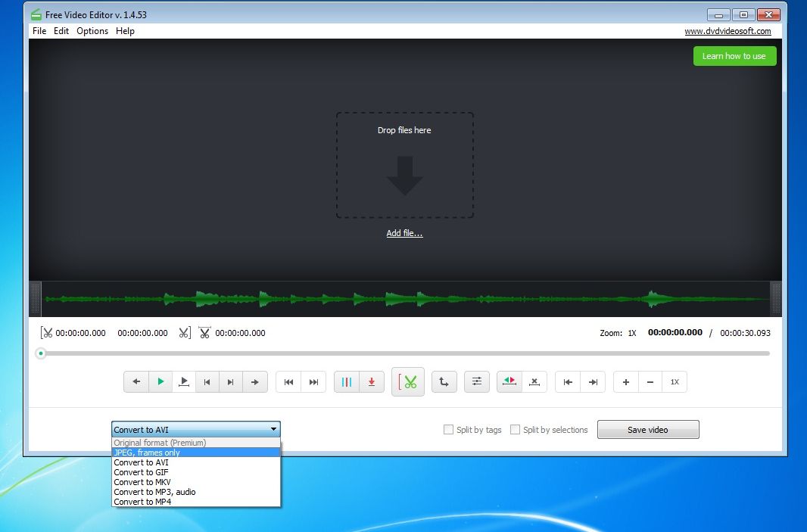Viewport: 807px width, 532px height.
Task: Click the large green scissors cut button
Action: pyautogui.click(x=407, y=381)
